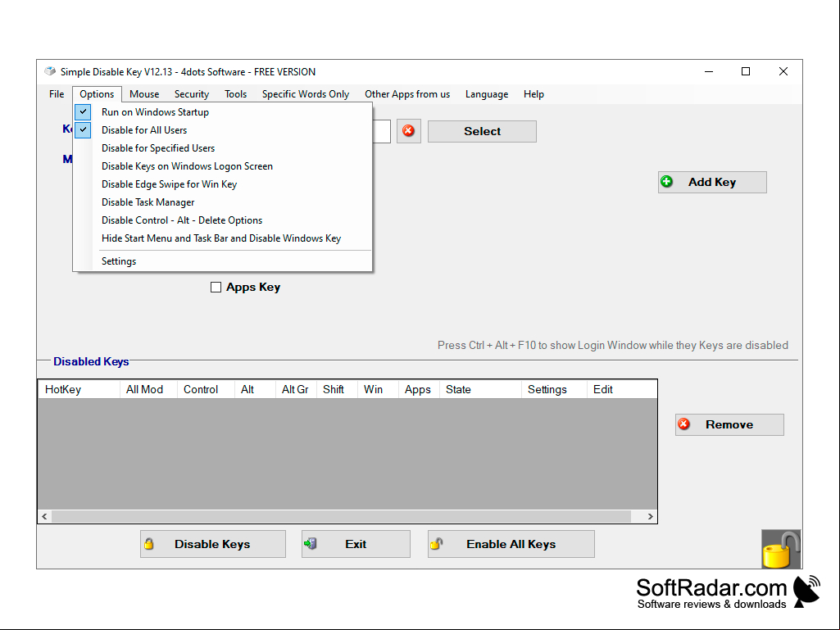This screenshot has width=840, height=630.
Task: Check the Apps Key checkbox
Action: [216, 287]
